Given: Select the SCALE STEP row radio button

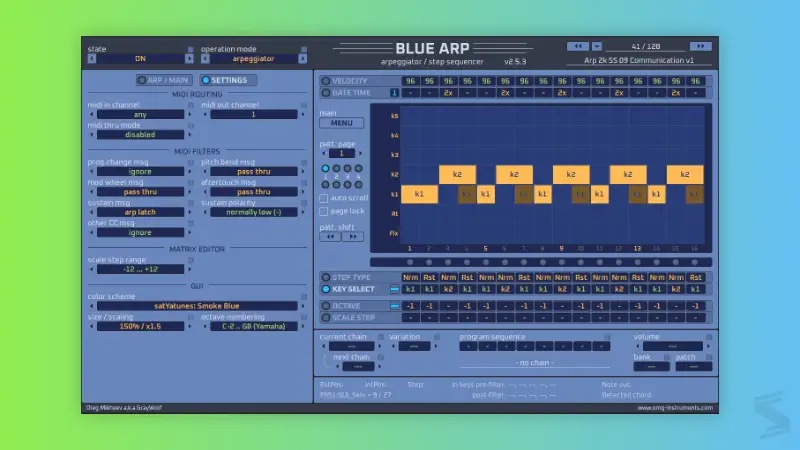Looking at the screenshot, I should 326,318.
